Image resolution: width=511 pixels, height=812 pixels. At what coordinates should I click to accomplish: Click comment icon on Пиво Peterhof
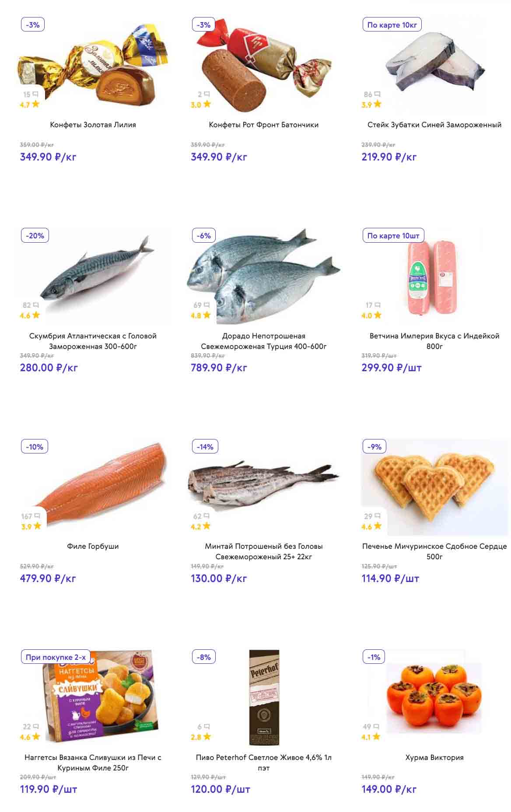tap(207, 726)
